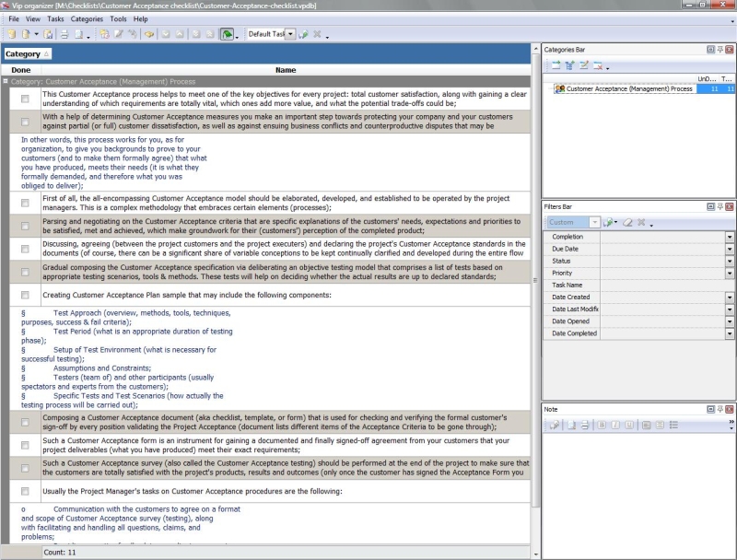This screenshot has height=560, width=737.
Task: Click the Delete Category icon with red X
Action: point(597,65)
